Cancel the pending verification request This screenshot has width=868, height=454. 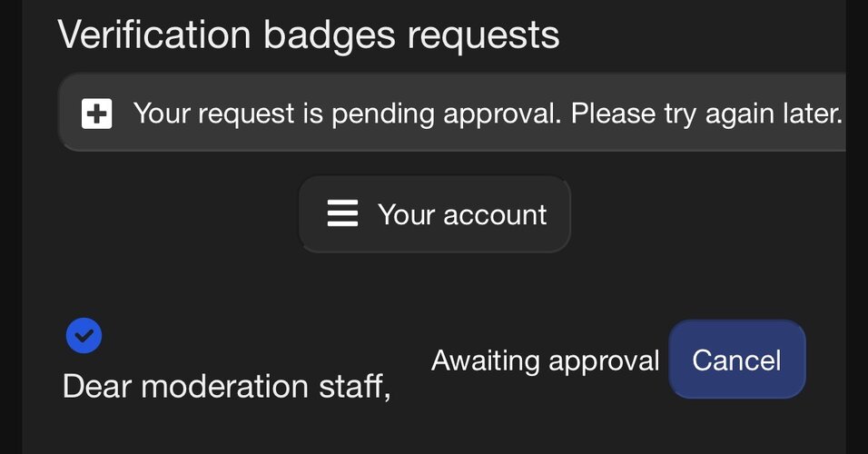736,360
